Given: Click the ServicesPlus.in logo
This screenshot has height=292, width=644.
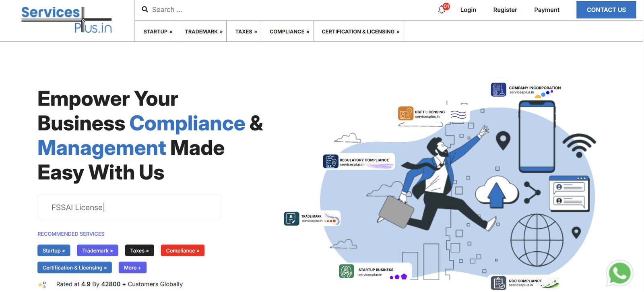Looking at the screenshot, I should pyautogui.click(x=67, y=20).
